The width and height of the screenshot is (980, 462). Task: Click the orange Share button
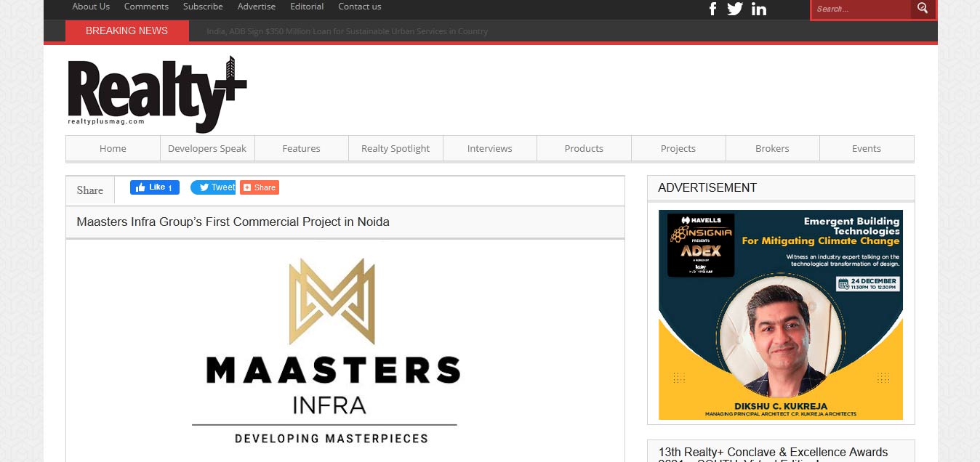click(260, 187)
